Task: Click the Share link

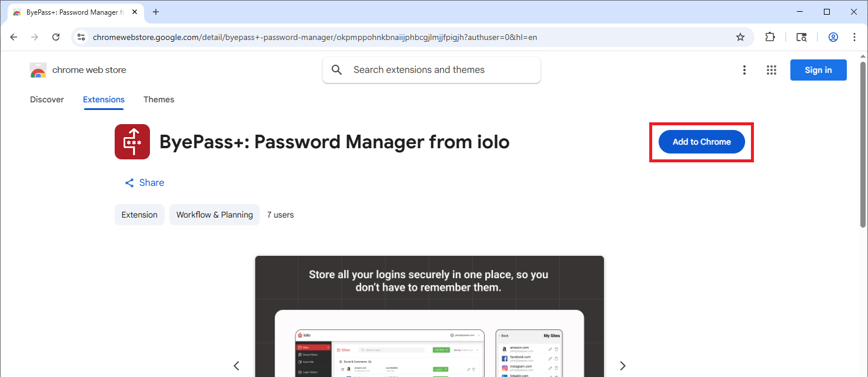Action: tap(145, 183)
